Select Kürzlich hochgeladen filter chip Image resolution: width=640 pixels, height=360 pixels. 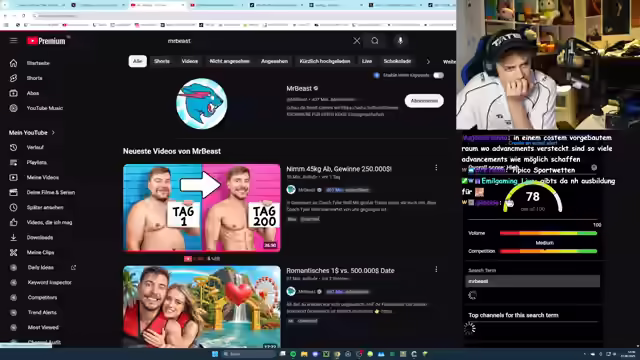tap(324, 61)
